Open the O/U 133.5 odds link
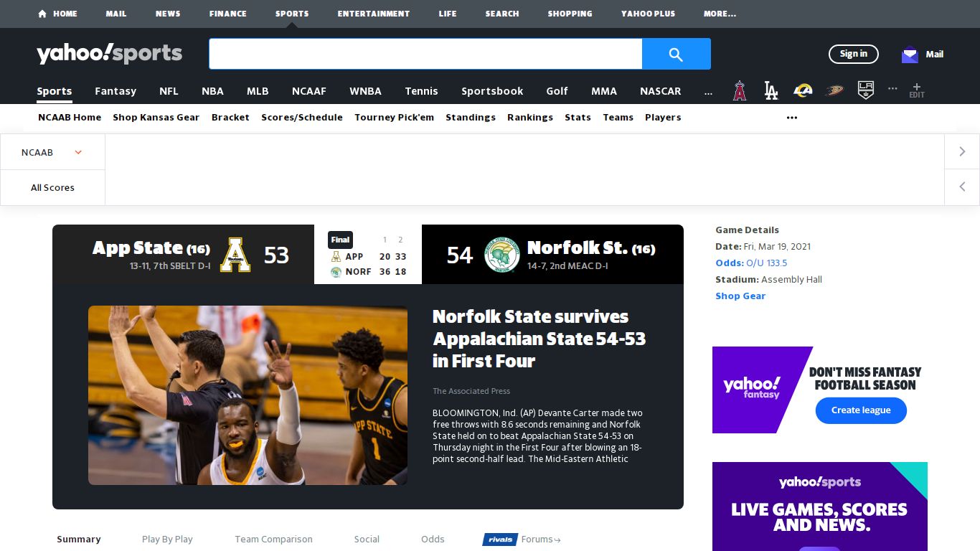The width and height of the screenshot is (980, 551). pos(766,263)
